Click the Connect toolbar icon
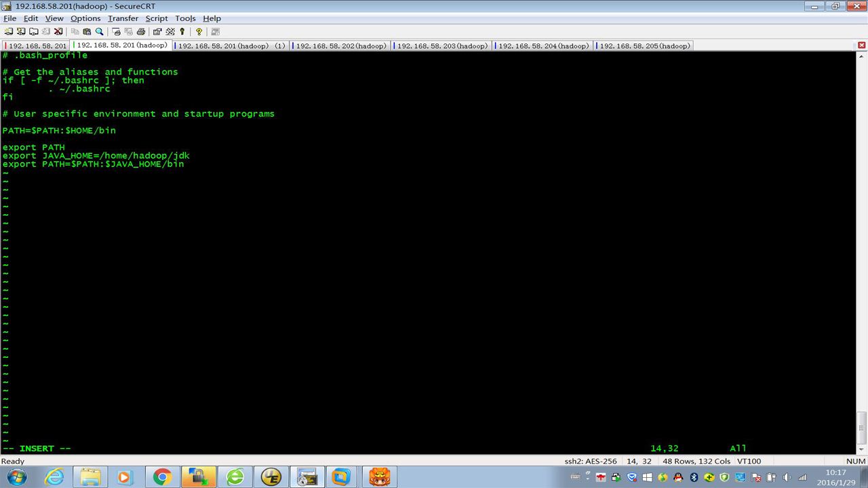Image resolution: width=868 pixels, height=488 pixels. pyautogui.click(x=8, y=31)
